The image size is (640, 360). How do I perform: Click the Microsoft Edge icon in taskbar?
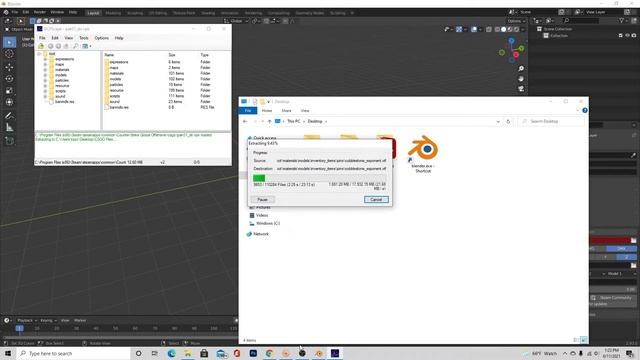(x=171, y=353)
